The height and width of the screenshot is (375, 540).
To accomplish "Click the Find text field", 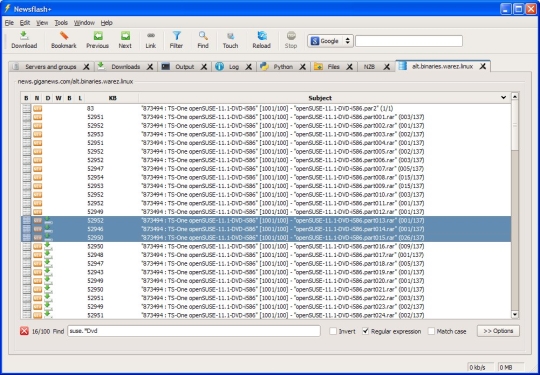I will [x=194, y=331].
